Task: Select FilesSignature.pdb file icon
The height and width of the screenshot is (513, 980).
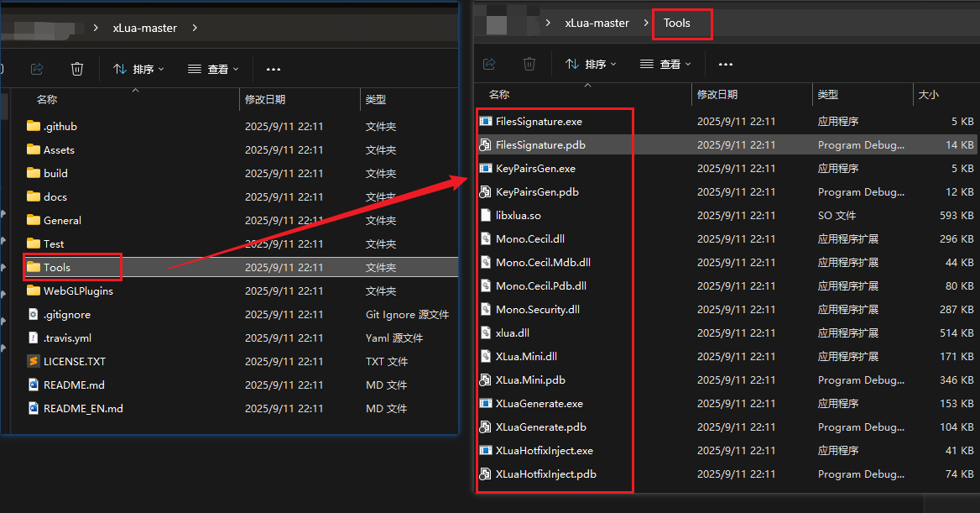Action: coord(485,145)
